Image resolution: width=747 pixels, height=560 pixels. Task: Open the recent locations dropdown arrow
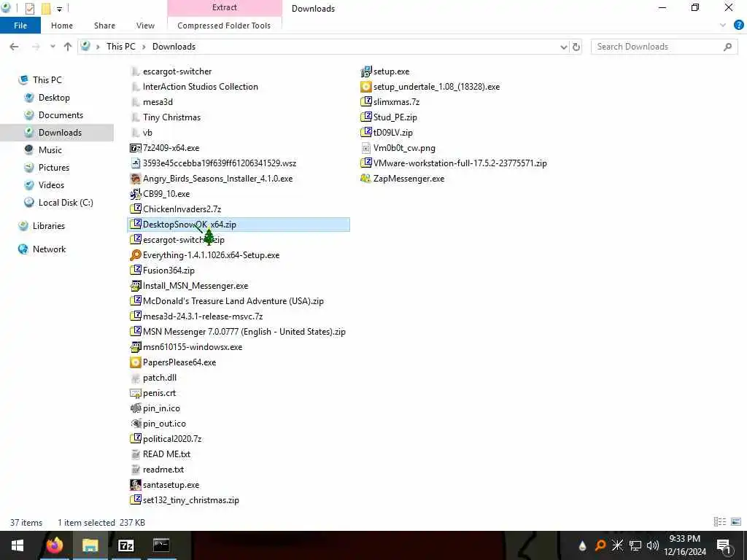coord(53,47)
